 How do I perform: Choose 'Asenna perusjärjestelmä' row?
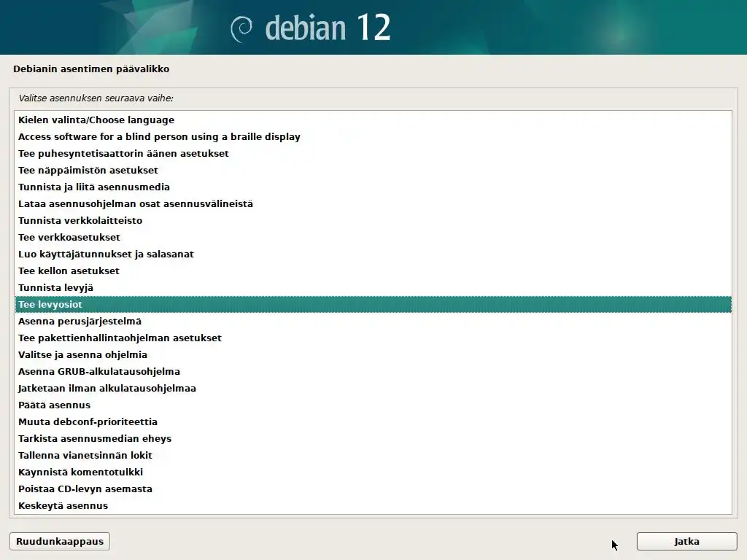373,321
